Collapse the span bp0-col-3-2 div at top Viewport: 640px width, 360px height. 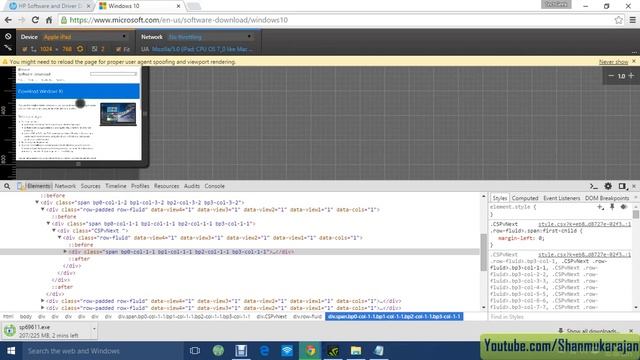(x=37, y=202)
